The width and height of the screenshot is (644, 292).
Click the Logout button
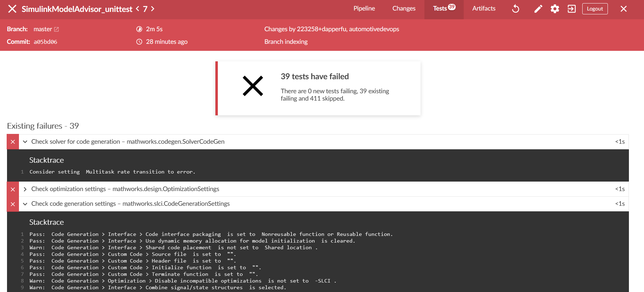click(x=595, y=9)
